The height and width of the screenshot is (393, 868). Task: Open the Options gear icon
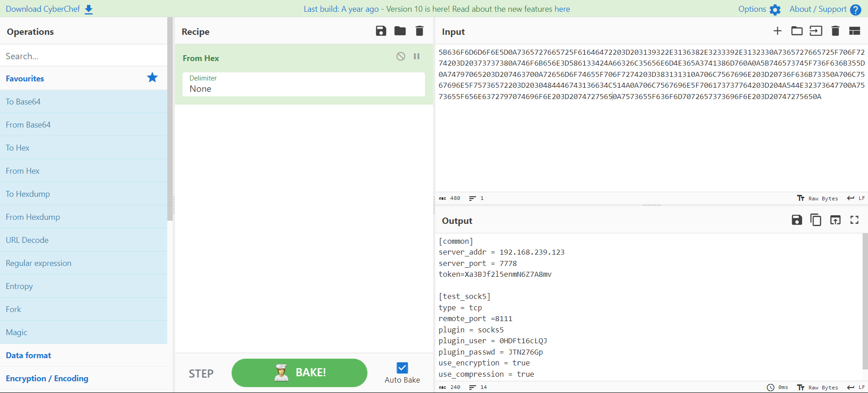(775, 9)
